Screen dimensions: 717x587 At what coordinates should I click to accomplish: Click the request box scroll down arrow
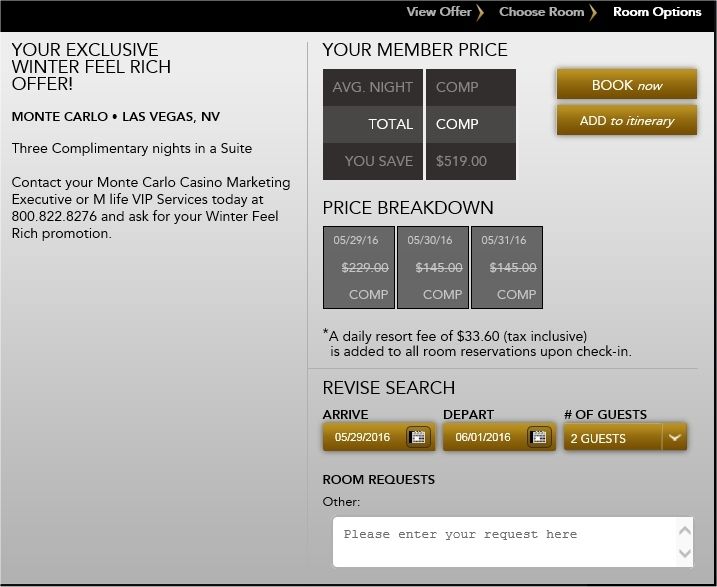(x=685, y=553)
